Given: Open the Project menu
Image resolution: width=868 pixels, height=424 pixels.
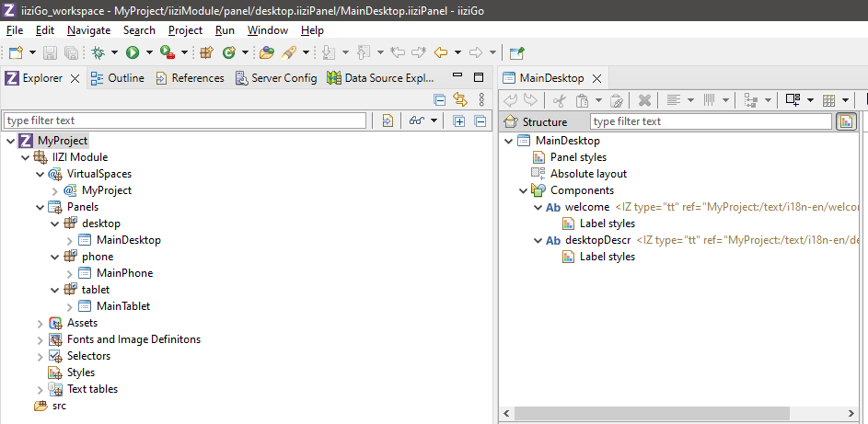Looking at the screenshot, I should click(185, 30).
